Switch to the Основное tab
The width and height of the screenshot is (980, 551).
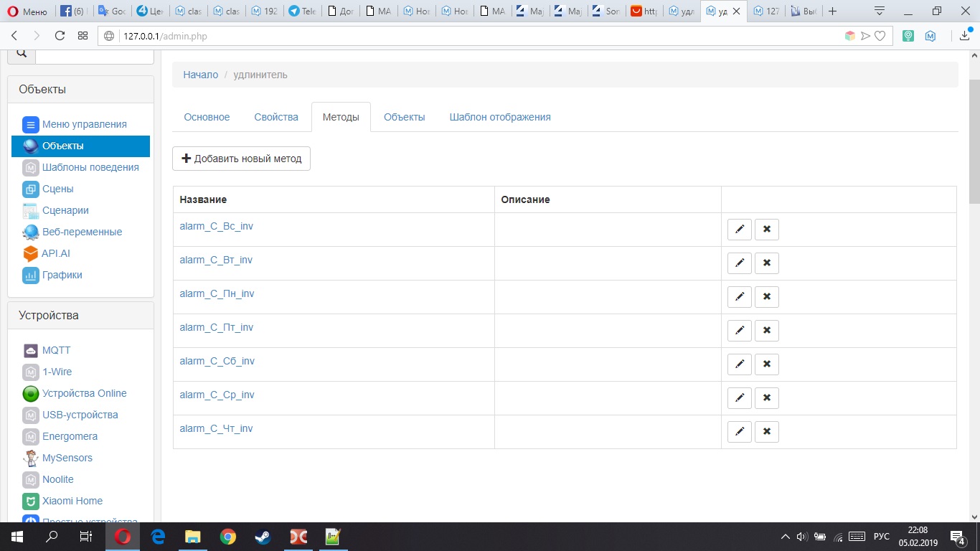tap(207, 117)
